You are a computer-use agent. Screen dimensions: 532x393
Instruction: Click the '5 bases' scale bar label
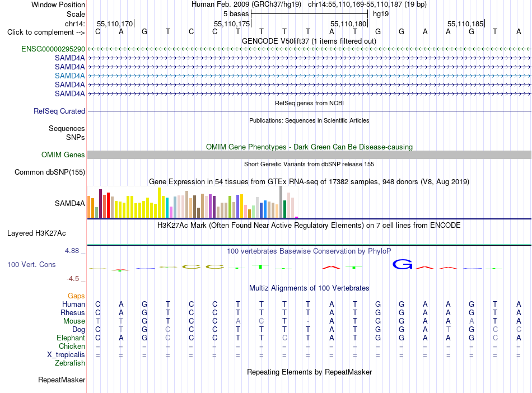pos(236,14)
